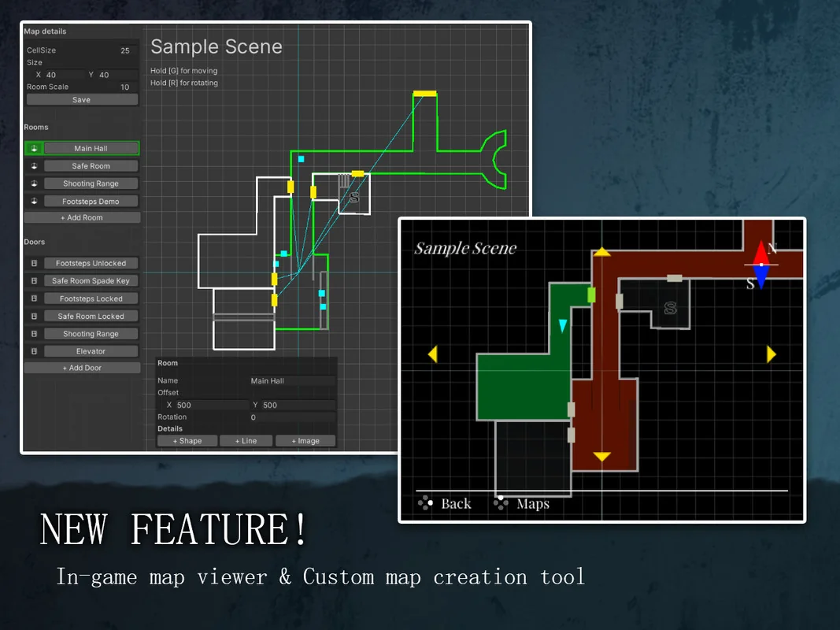Click the room icon beside Safe Room
Screen dimensions: 840x630
pos(34,166)
